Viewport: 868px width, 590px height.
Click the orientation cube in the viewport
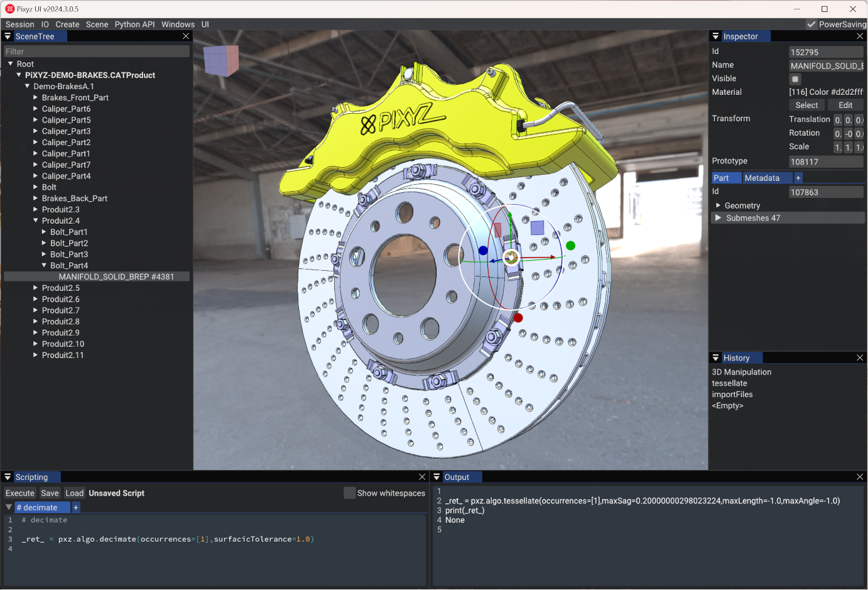(x=221, y=60)
